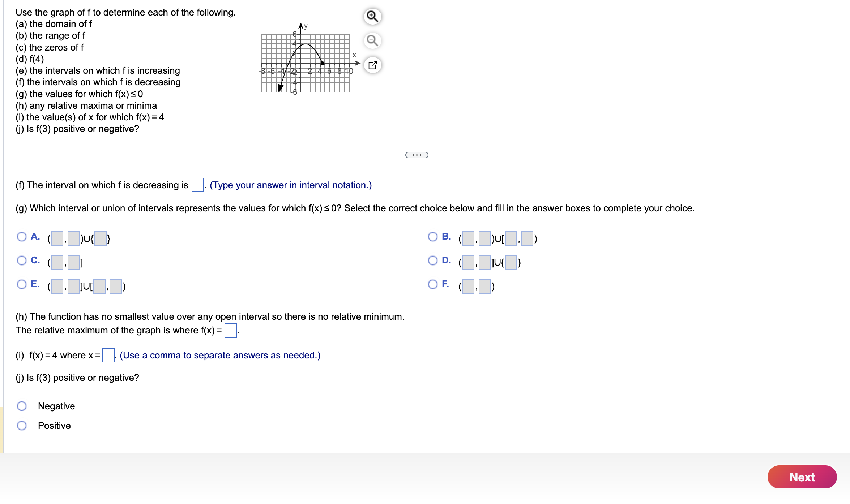This screenshot has height=504, width=850.
Task: Select answer choice D for part (g)
Action: coord(432,260)
